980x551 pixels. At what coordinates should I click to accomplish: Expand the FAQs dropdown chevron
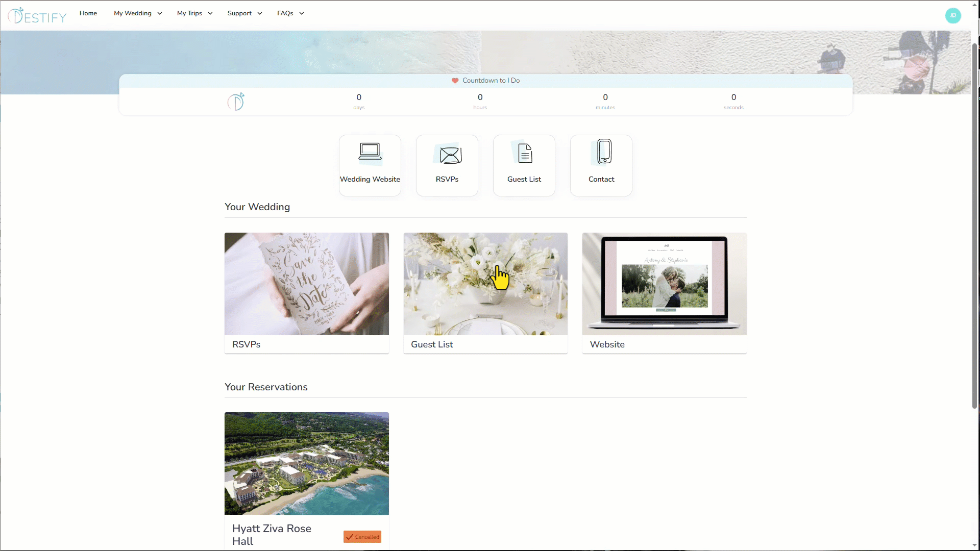click(x=302, y=14)
